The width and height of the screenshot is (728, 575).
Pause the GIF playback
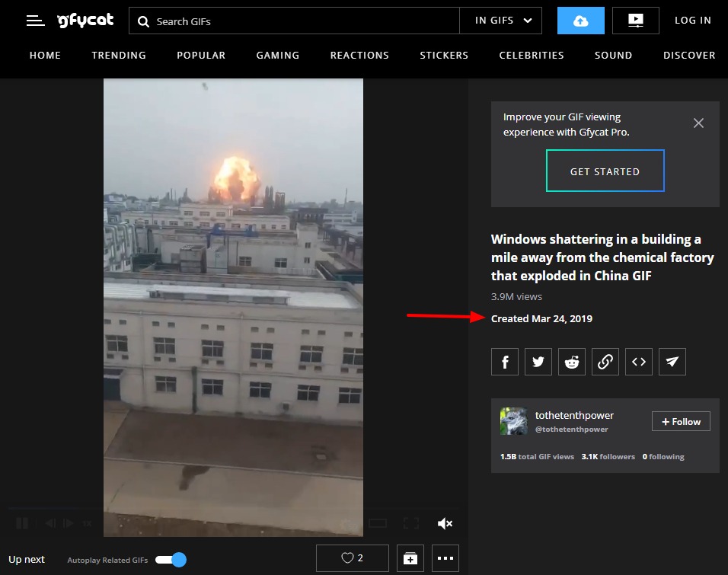[x=22, y=523]
